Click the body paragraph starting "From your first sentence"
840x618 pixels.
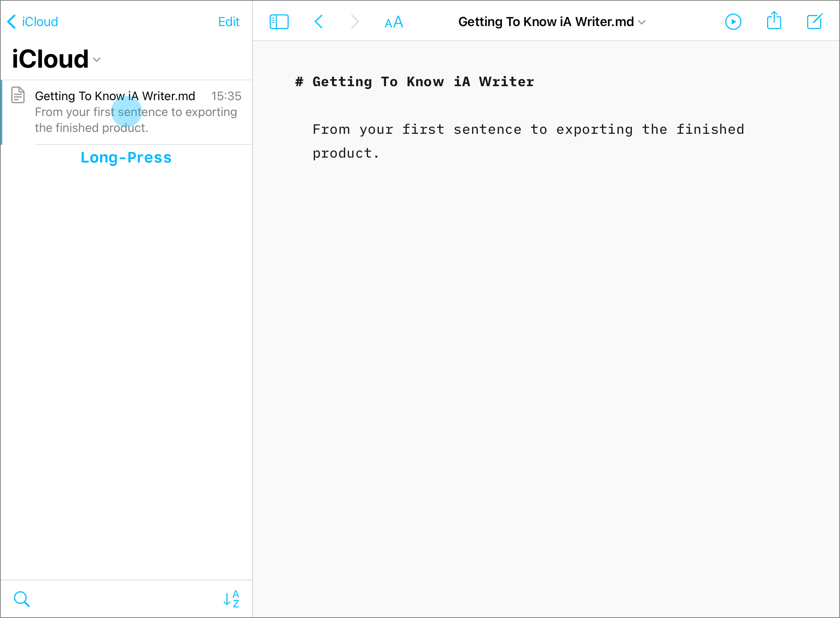pos(528,141)
